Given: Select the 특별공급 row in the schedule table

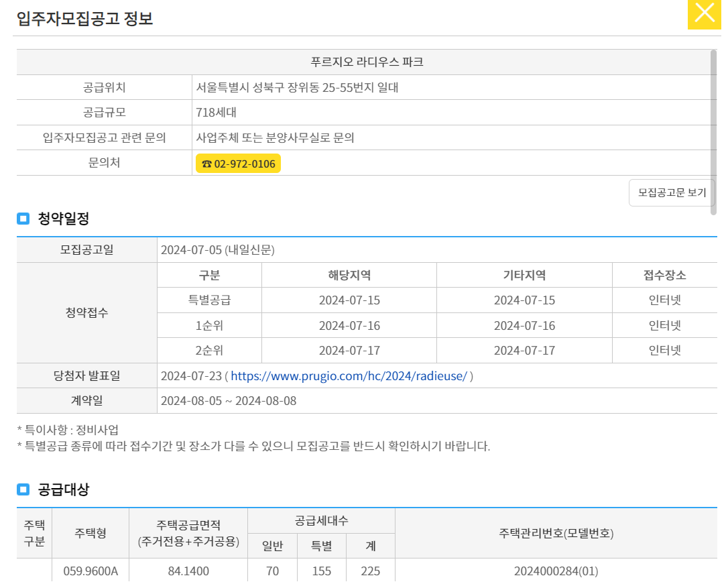Looking at the screenshot, I should pyautogui.click(x=208, y=300).
